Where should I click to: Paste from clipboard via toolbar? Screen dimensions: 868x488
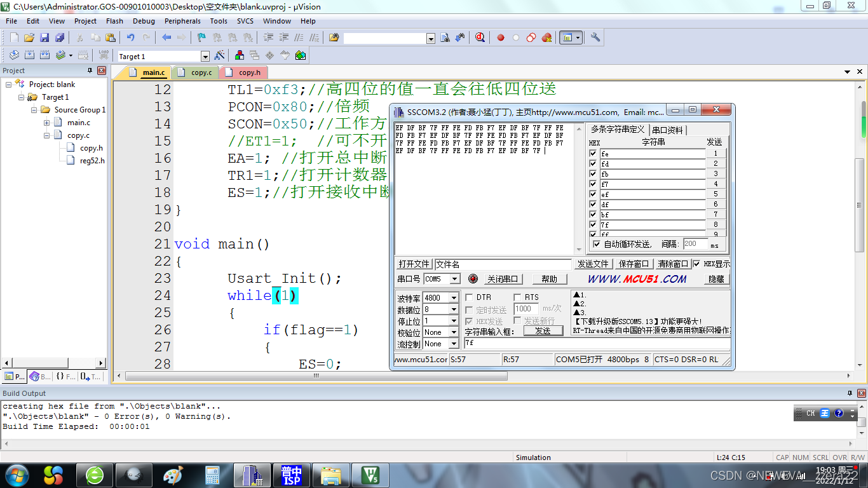coord(111,37)
